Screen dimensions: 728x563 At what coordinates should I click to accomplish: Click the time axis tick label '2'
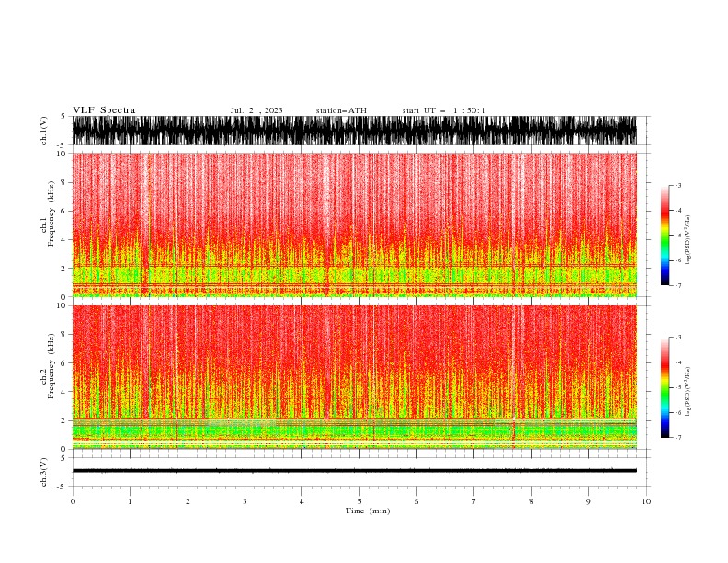pyautogui.click(x=188, y=501)
